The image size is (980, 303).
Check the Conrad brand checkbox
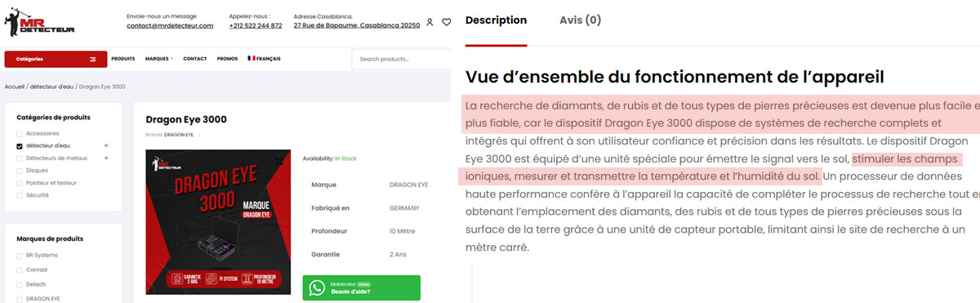(x=20, y=270)
